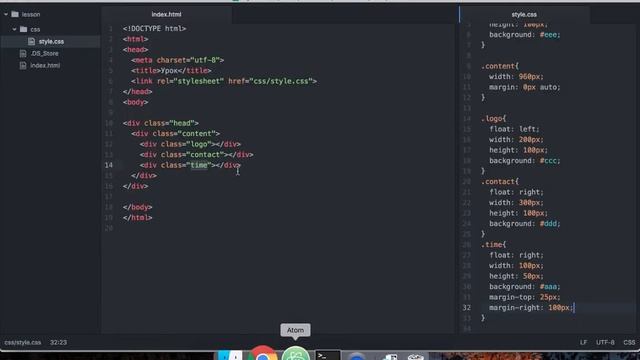Click the div class="content" line
This screenshot has height=360, width=640.
(x=176, y=134)
